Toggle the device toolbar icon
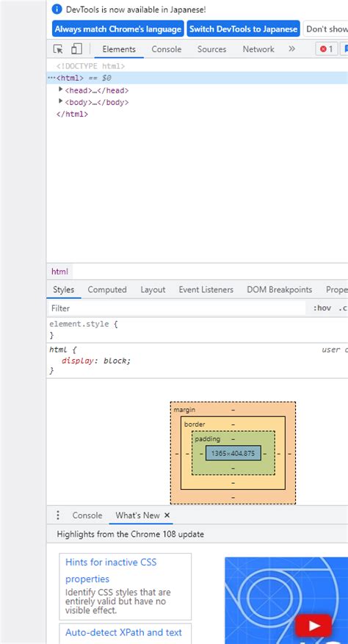The width and height of the screenshot is (348, 644). [x=76, y=49]
